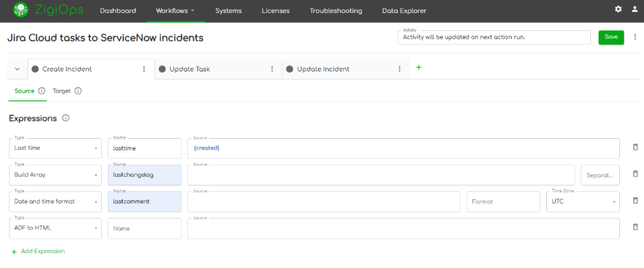Click the lastcomment Name field
This screenshot has width=644, height=268.
point(144,201)
